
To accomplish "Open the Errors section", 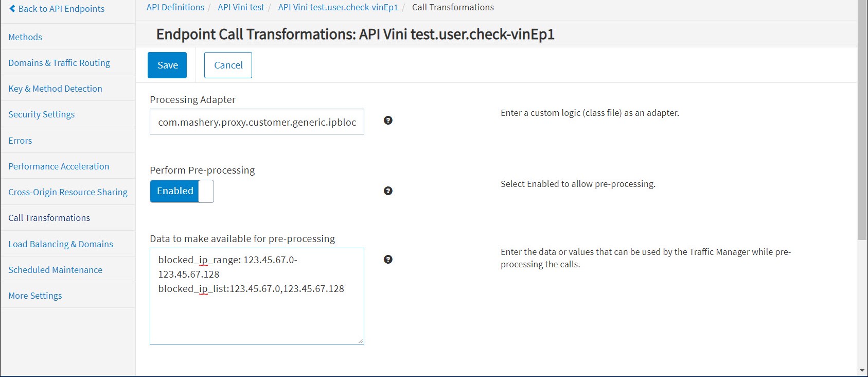I will (x=20, y=141).
